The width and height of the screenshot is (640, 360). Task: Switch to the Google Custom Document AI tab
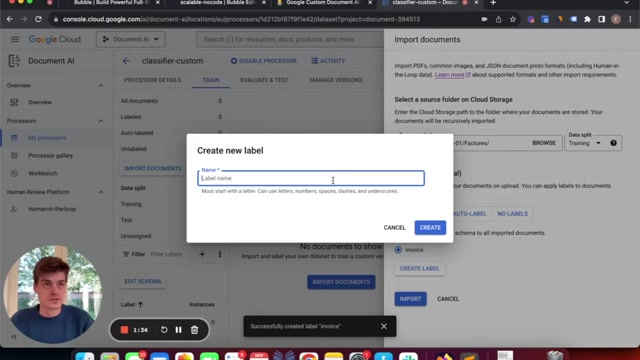322,3
